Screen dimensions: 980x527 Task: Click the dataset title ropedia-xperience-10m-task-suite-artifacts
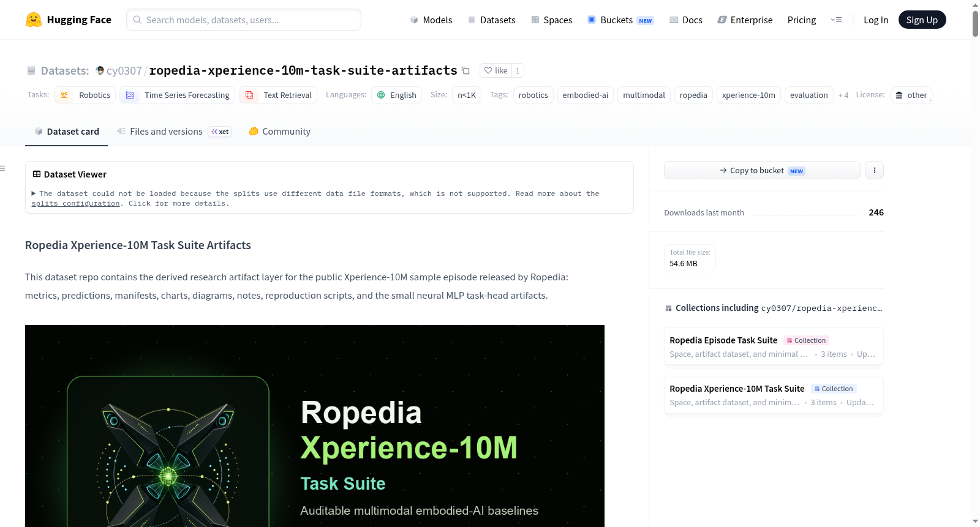click(x=303, y=70)
